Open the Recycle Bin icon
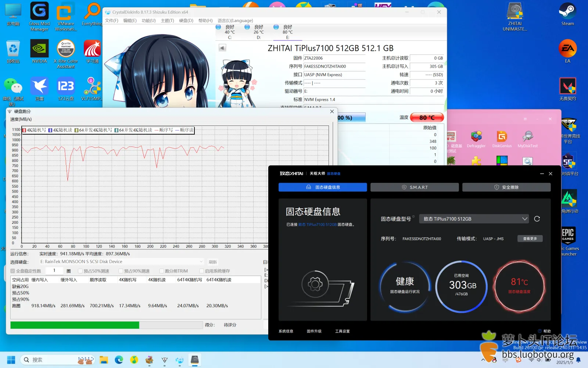The height and width of the screenshot is (368, 588). (13, 52)
